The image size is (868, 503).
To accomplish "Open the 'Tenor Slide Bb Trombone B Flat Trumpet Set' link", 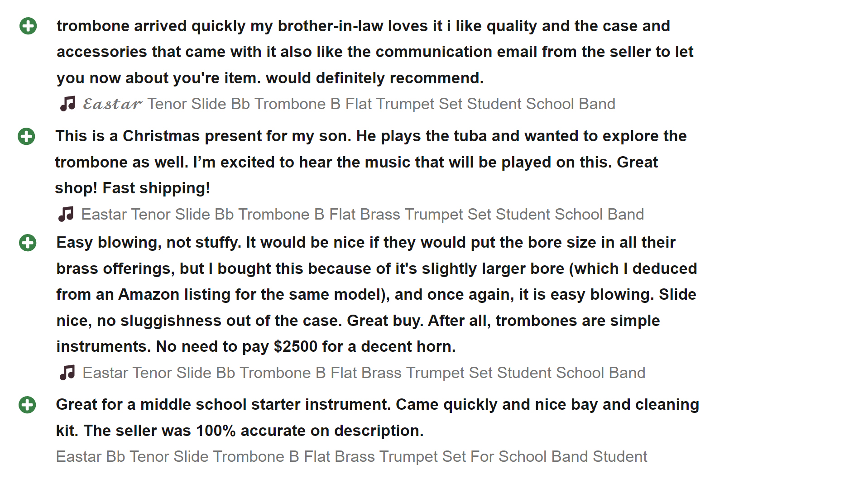I will click(x=381, y=104).
